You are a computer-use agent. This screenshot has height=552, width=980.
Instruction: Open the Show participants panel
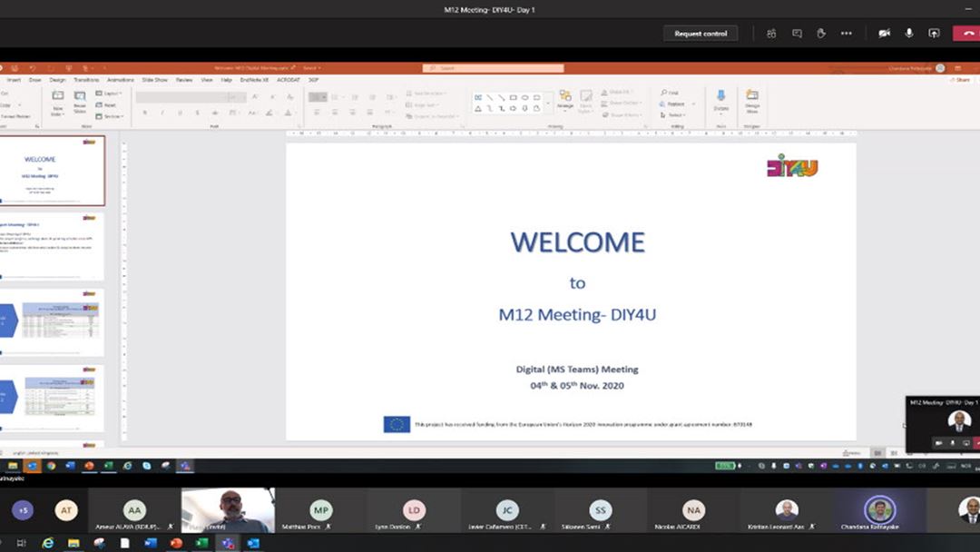[771, 34]
